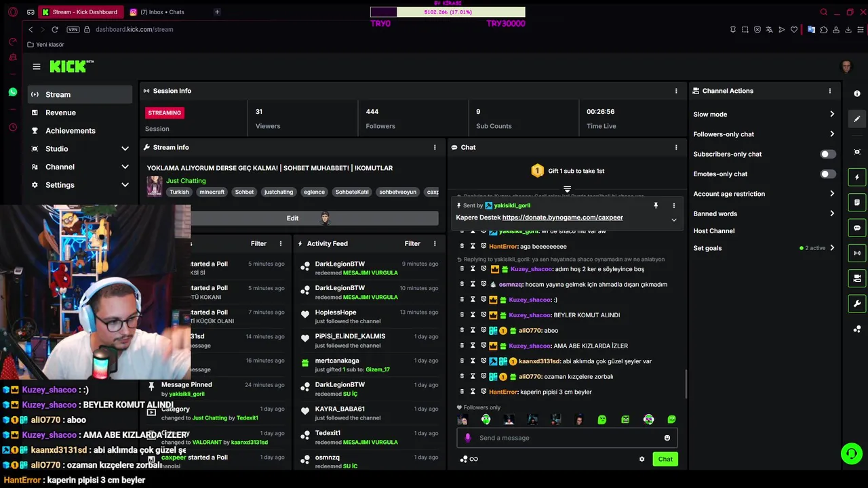
Task: Click the lightning bolt icon in right sidebar
Action: pos(857,177)
